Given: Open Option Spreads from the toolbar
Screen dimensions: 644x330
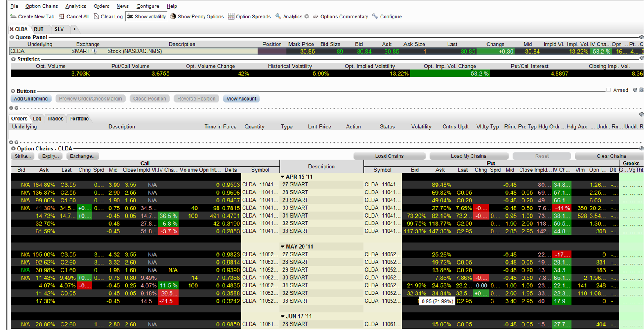Looking at the screenshot, I should (x=249, y=17).
